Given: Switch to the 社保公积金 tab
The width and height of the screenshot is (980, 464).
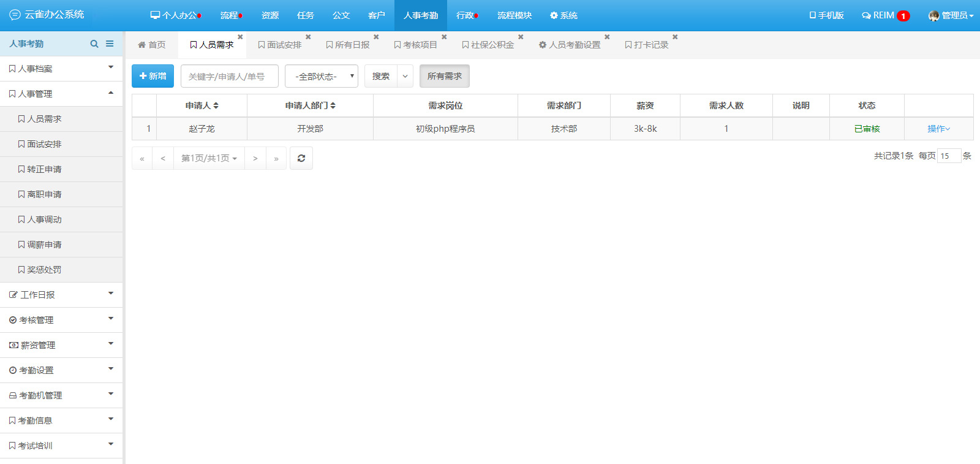Looking at the screenshot, I should [488, 45].
